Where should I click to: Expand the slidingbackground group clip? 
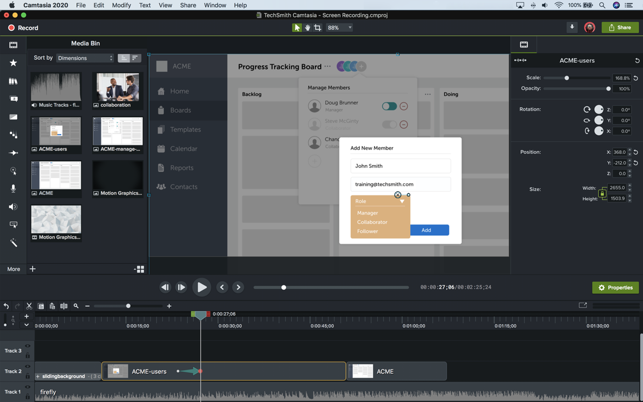[x=38, y=377]
